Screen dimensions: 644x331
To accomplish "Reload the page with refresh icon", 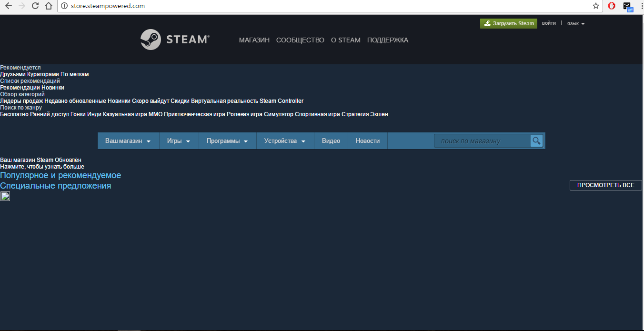I will (x=35, y=6).
